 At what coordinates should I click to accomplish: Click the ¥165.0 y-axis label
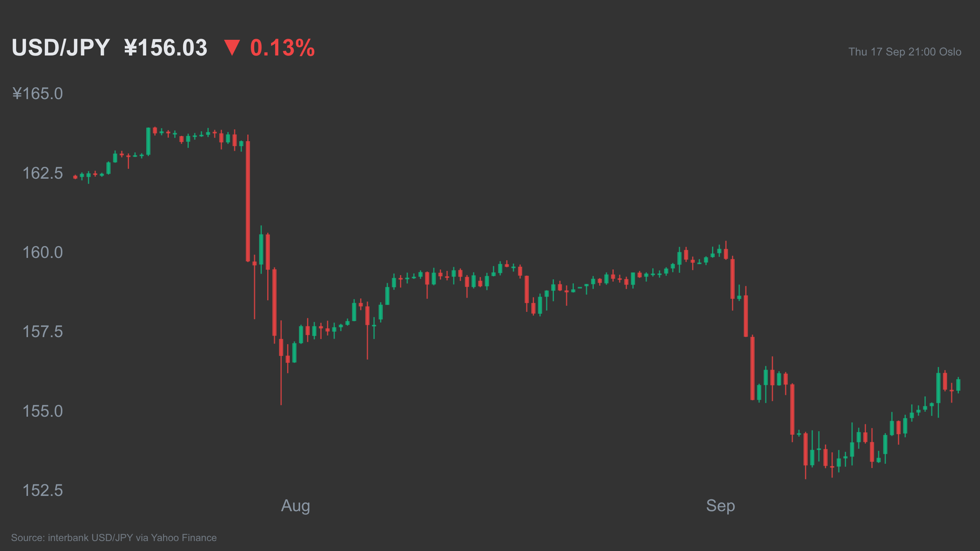tap(38, 94)
